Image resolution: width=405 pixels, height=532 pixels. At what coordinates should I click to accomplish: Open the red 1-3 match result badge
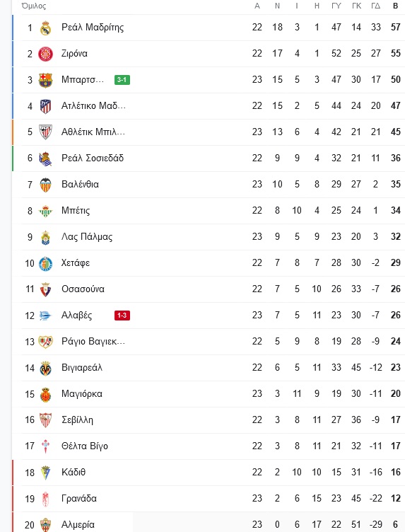[122, 316]
